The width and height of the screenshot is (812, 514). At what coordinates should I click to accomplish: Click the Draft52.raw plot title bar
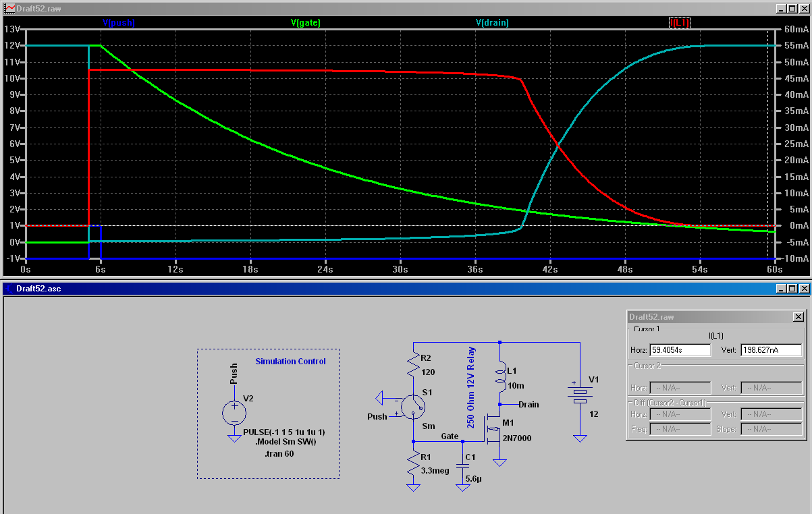(406, 7)
